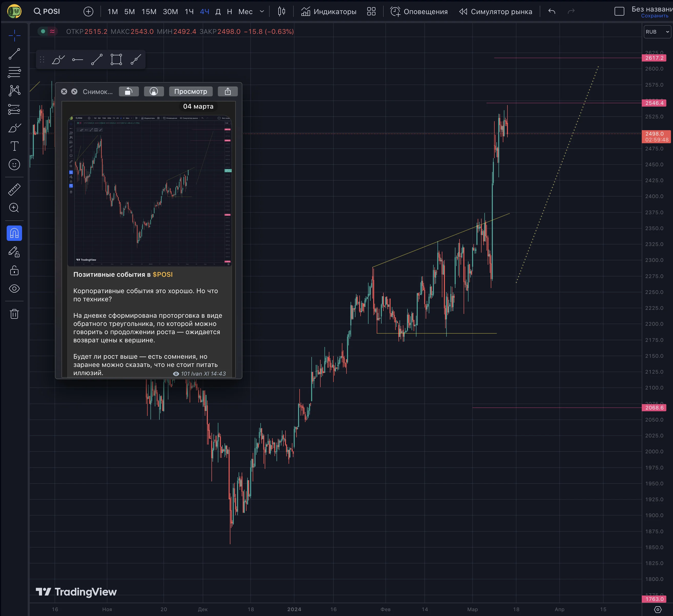Click the embedded chart thumbnail in snapshot
This screenshot has width=673, height=616.
[150, 191]
